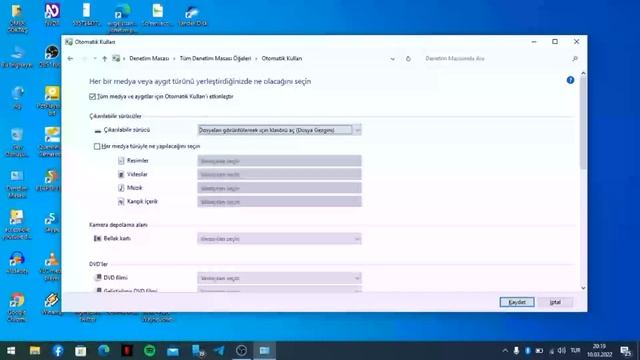Open Telegram from the taskbar
The image size is (640, 360).
[219, 351]
